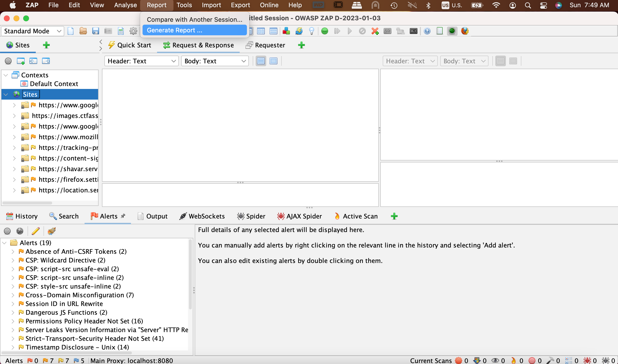Viewport: 618px width, 364px height.
Task: Click the light bulb hints toolbar icon
Action: [x=312, y=31]
